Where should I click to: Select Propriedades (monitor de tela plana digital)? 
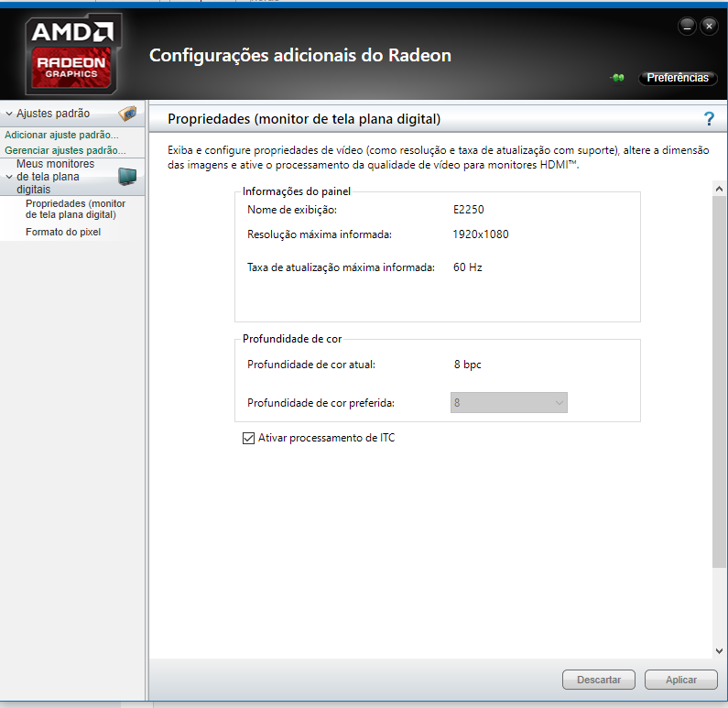pyautogui.click(x=75, y=209)
